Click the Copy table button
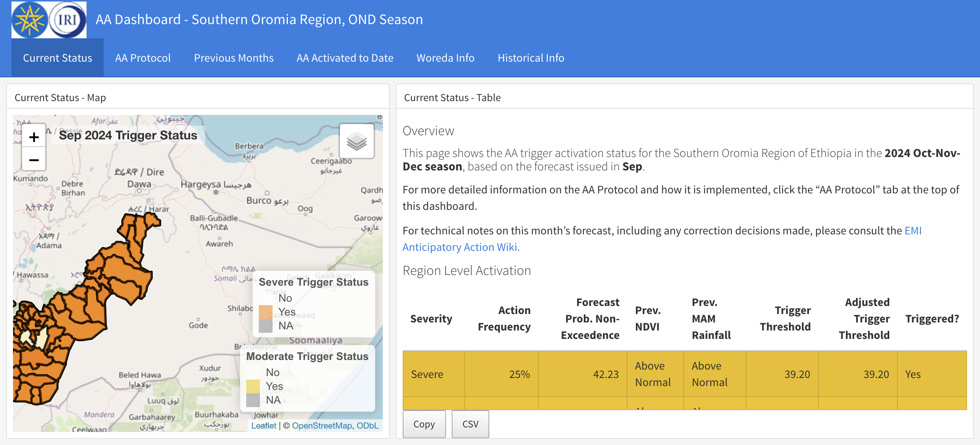The image size is (980, 445). coord(424,424)
